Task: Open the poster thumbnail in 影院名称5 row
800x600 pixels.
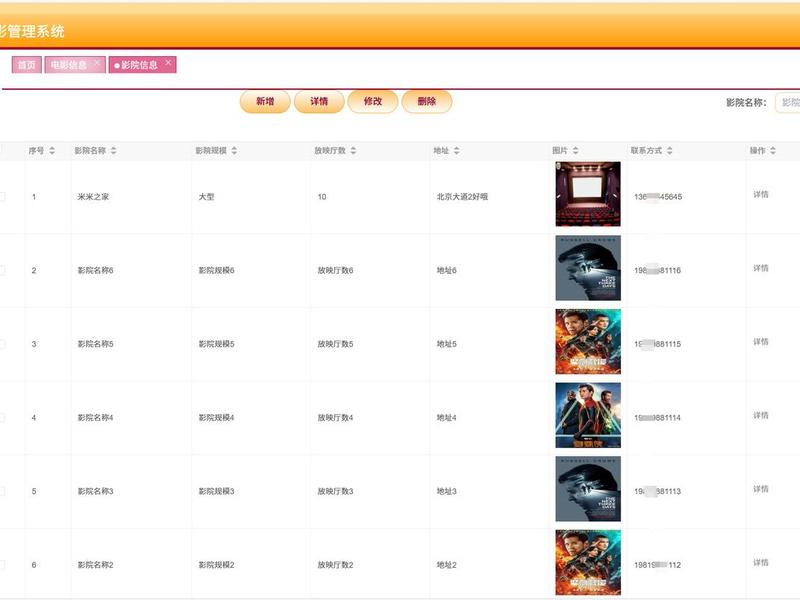Action: click(x=588, y=341)
